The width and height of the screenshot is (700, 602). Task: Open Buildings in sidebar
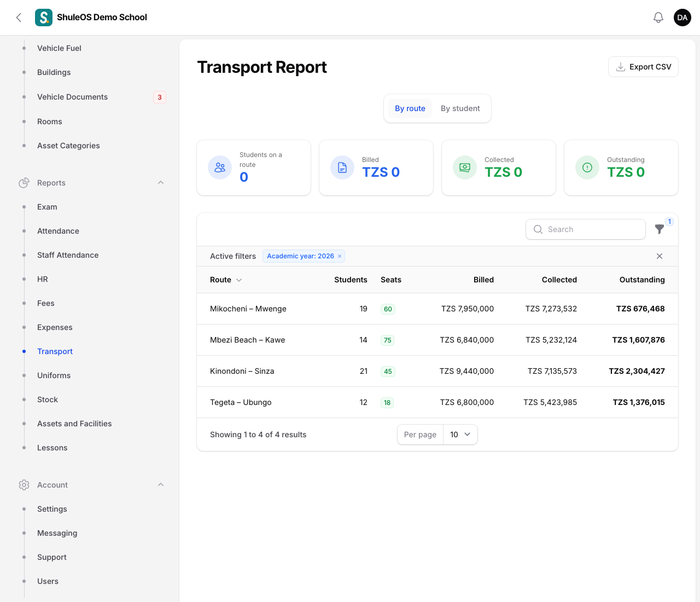(x=54, y=72)
